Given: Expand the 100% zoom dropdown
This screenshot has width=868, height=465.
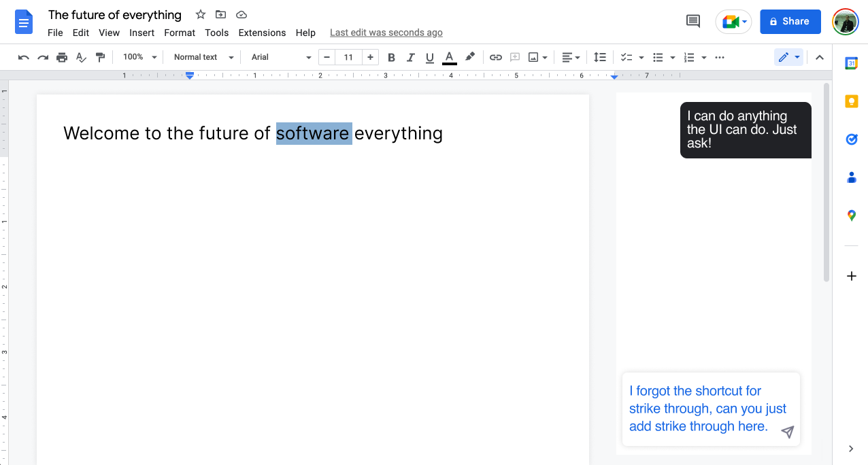Looking at the screenshot, I should [x=139, y=58].
